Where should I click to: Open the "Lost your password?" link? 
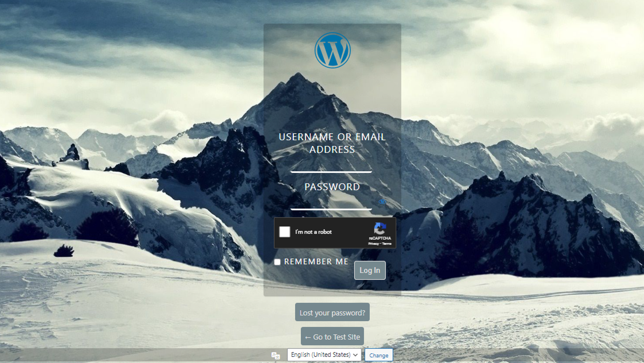(332, 312)
